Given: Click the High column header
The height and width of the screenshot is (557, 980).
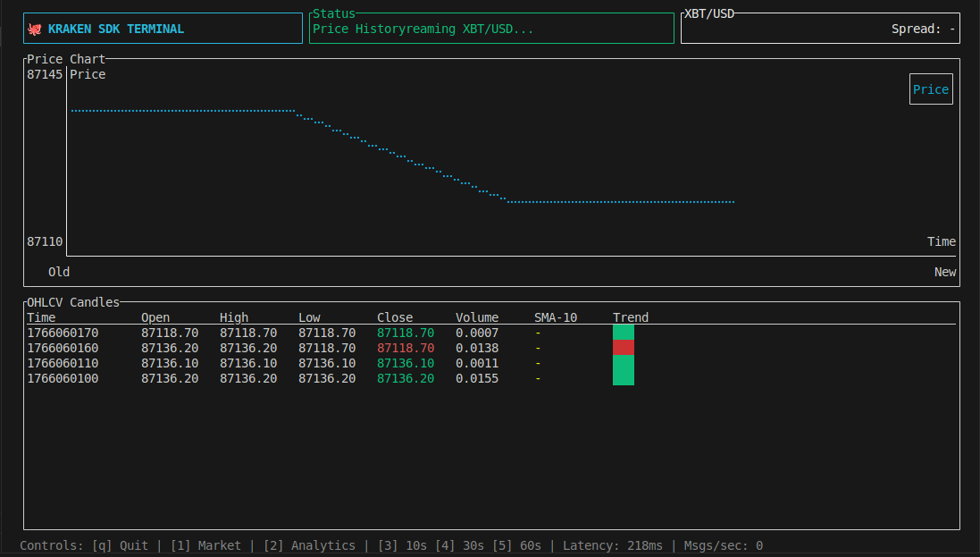Looking at the screenshot, I should click(x=234, y=317).
